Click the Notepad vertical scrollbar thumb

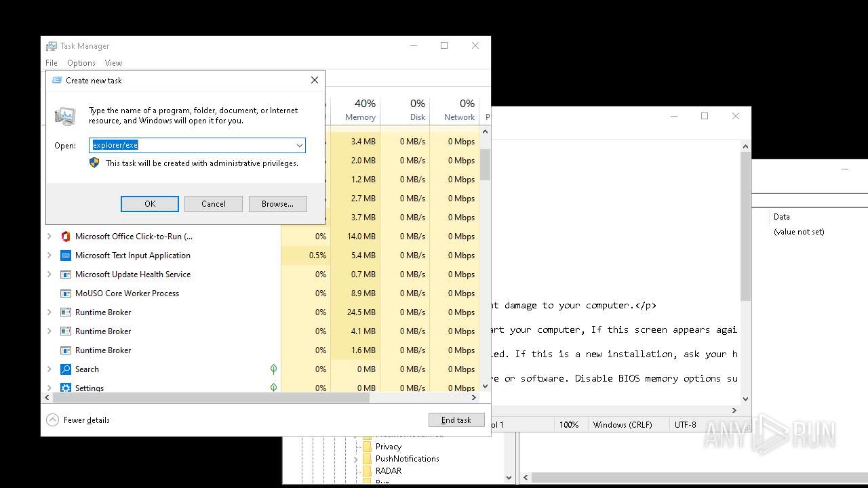click(x=746, y=227)
